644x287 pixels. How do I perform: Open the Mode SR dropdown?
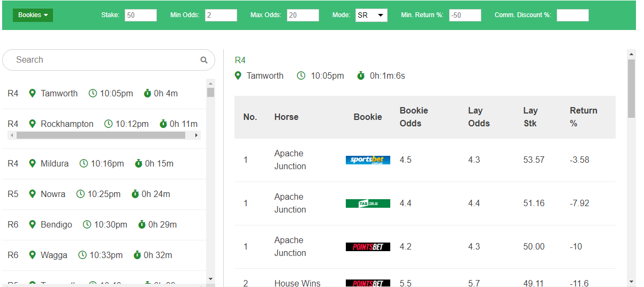(371, 15)
